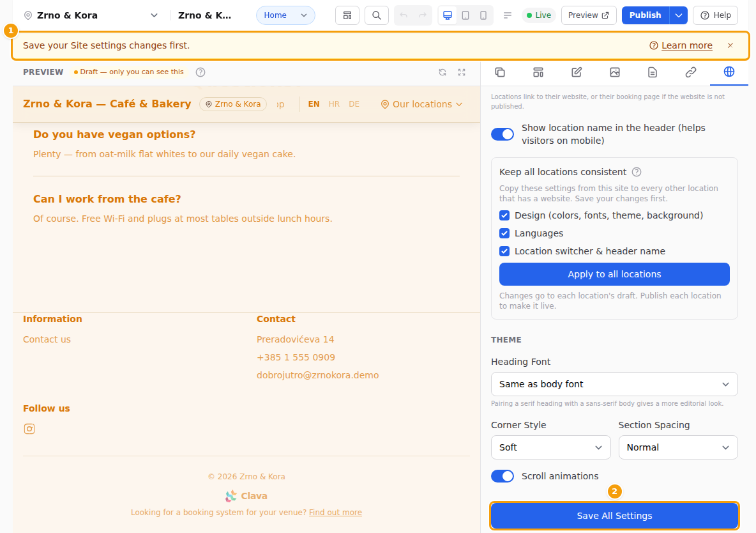Viewport: 756px width, 533px height.
Task: Open the Corner Style dropdown
Action: coord(550,447)
